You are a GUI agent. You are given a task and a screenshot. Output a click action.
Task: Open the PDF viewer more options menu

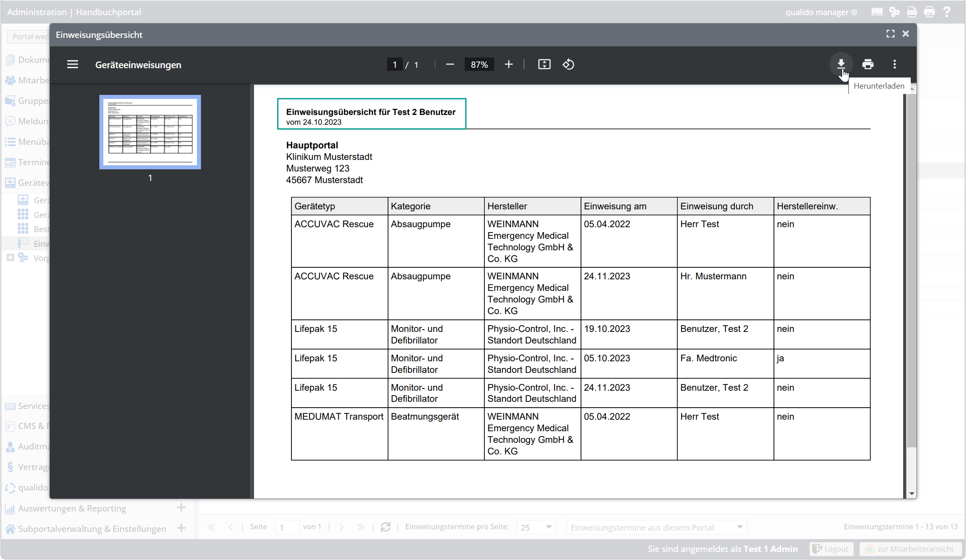(x=894, y=65)
